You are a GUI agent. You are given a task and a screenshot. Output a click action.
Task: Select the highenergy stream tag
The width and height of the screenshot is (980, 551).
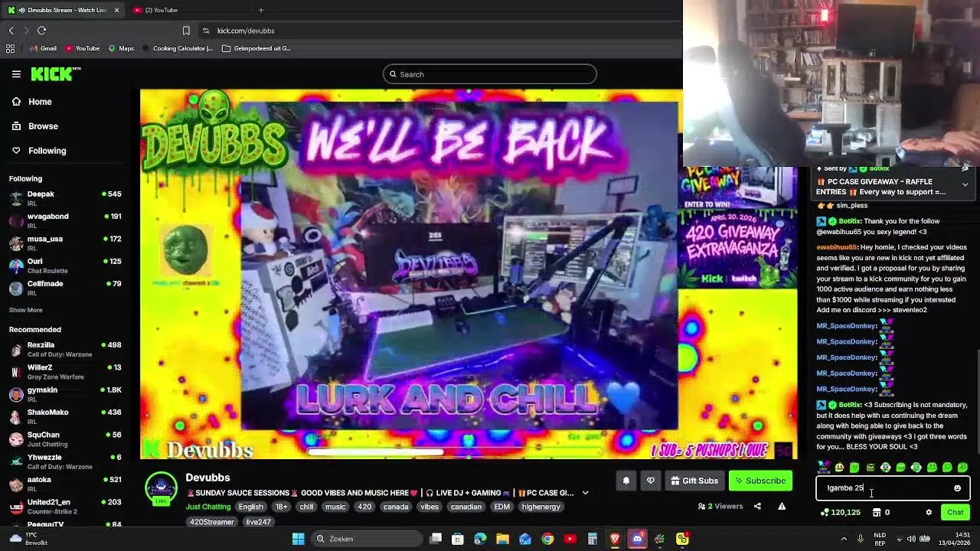point(541,507)
